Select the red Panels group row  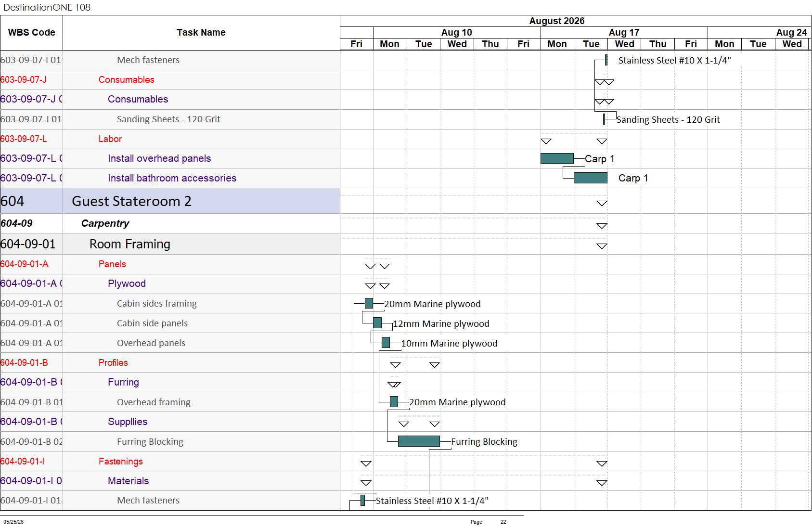point(170,264)
